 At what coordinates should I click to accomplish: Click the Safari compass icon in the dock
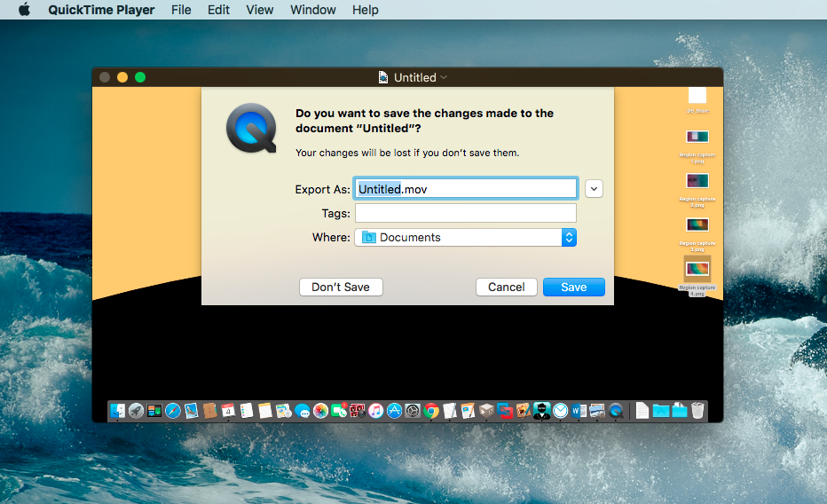(x=173, y=411)
